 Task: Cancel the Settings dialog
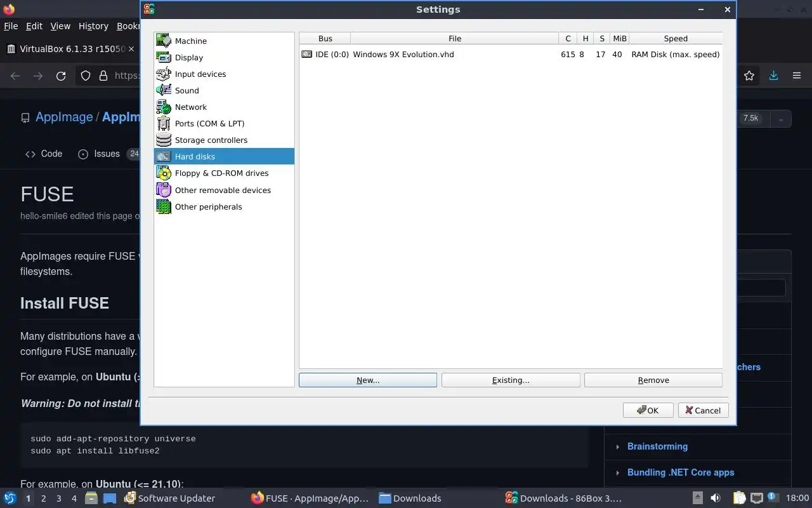point(703,410)
